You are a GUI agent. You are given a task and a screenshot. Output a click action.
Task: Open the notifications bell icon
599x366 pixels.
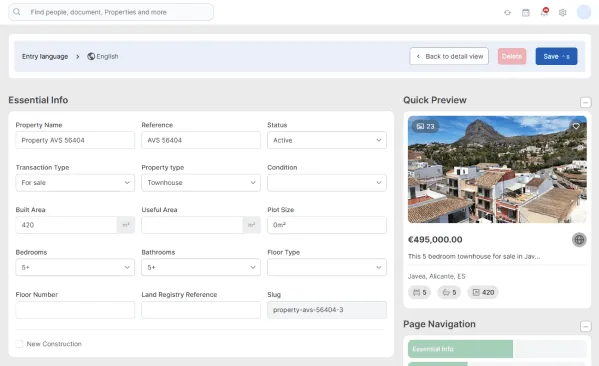pos(544,12)
